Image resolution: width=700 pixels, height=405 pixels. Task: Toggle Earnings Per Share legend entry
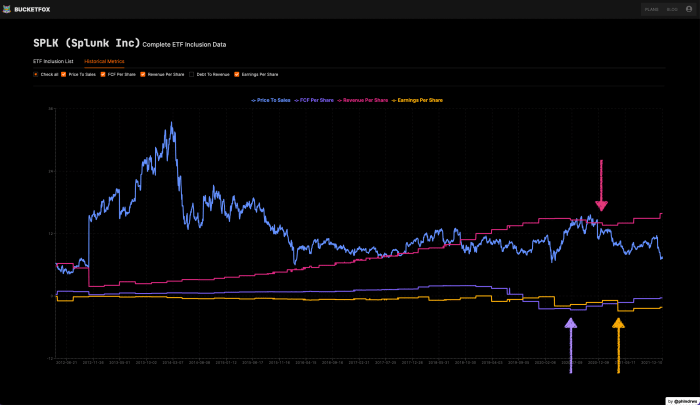click(417, 100)
